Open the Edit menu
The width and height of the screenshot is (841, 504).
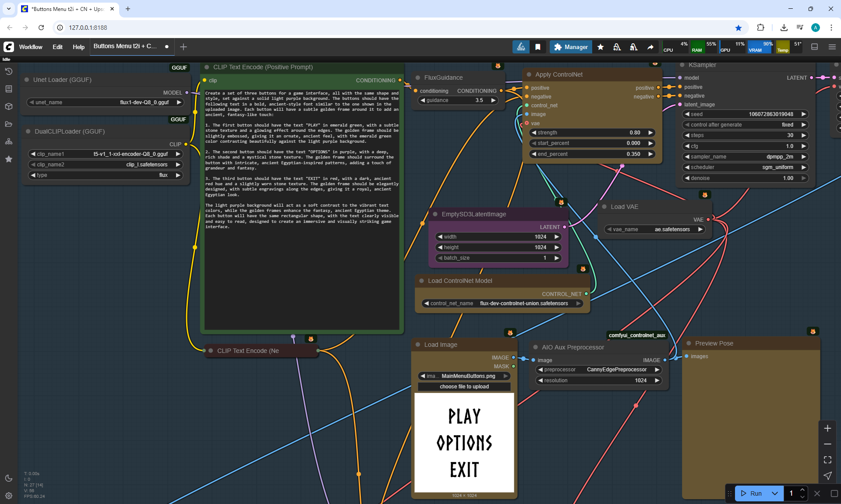(x=57, y=47)
